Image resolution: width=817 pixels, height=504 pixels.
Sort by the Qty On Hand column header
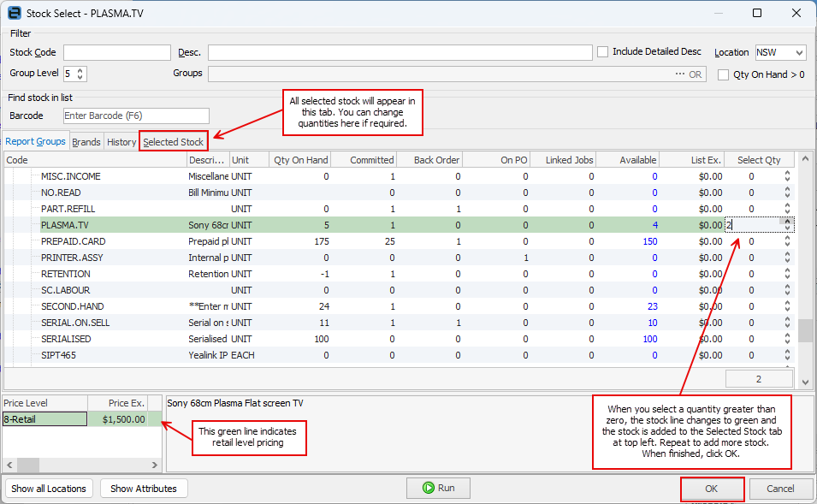point(300,160)
